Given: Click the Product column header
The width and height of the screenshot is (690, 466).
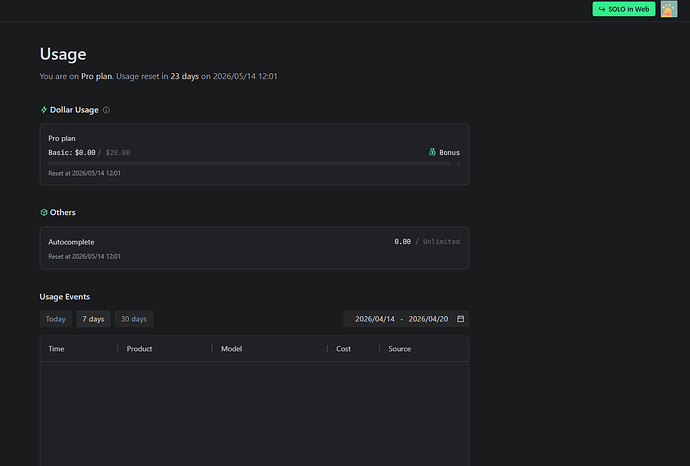Looking at the screenshot, I should [139, 349].
